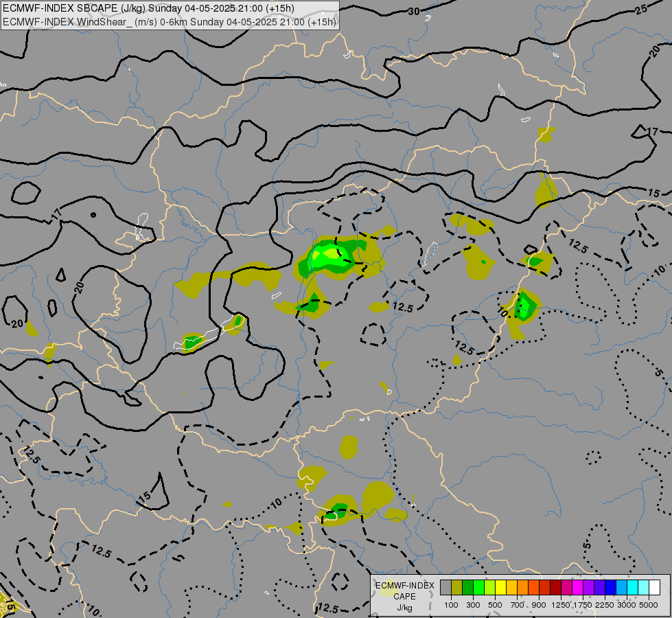Select the white swatch at legend end
672x618 pixels.
click(654, 587)
